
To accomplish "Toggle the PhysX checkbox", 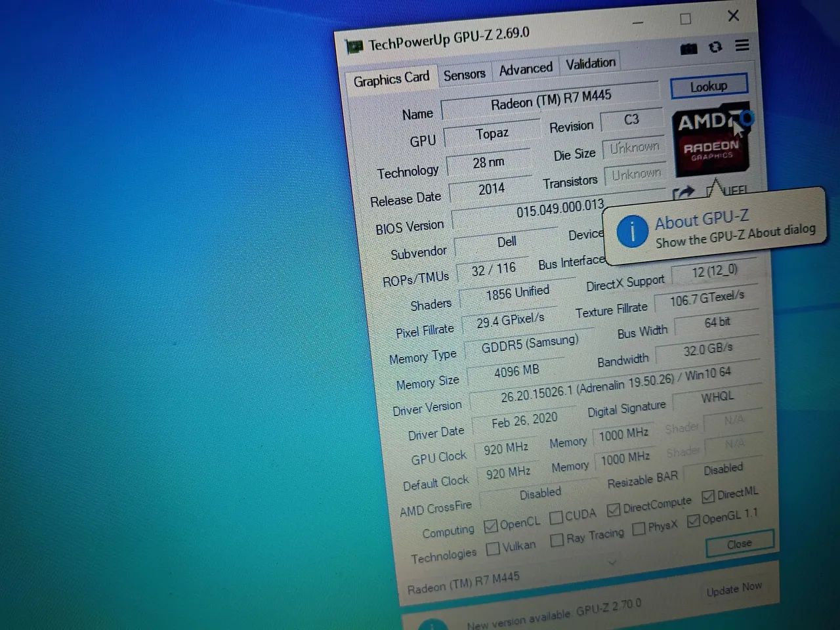I will [639, 528].
